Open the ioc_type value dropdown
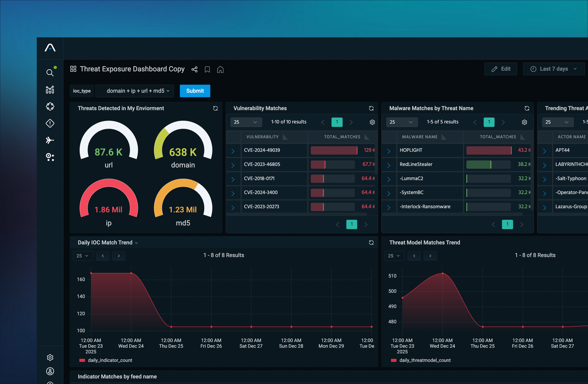Viewport: 588px width, 384px height. pos(135,91)
